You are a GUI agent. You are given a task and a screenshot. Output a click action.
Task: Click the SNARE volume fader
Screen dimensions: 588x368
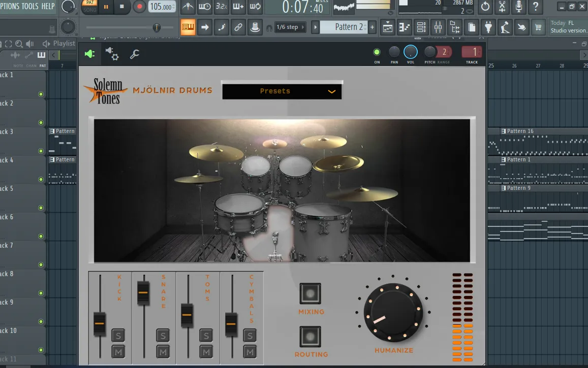click(143, 293)
